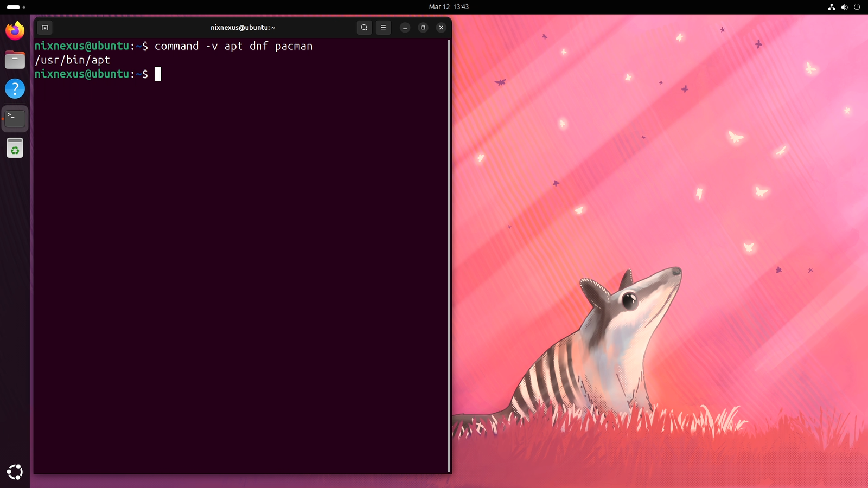Click at the shell prompt cursor

click(158, 74)
